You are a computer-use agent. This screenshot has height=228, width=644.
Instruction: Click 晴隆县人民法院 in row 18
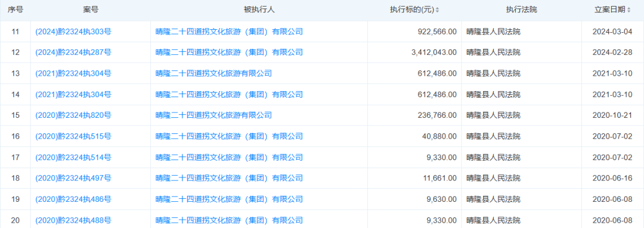(x=493, y=179)
